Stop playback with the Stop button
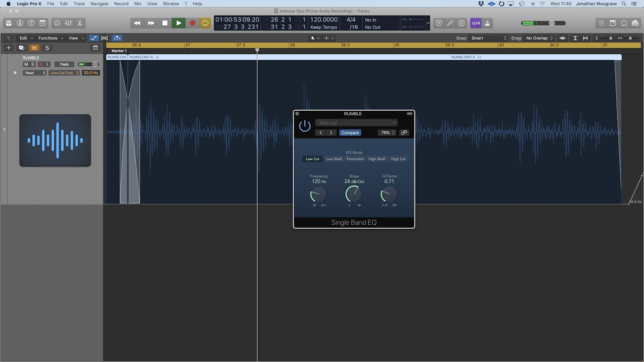 pos(165,23)
